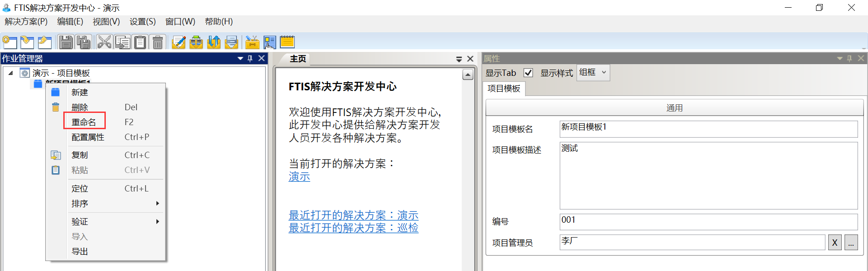Click the yellow notepad toolbar icon
868x271 pixels.
(x=287, y=42)
